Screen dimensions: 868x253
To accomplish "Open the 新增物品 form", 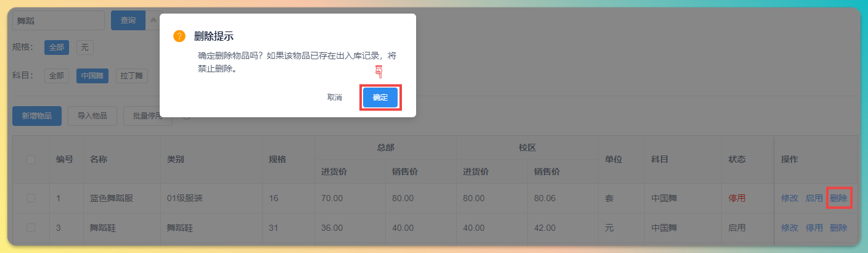I will (37, 116).
